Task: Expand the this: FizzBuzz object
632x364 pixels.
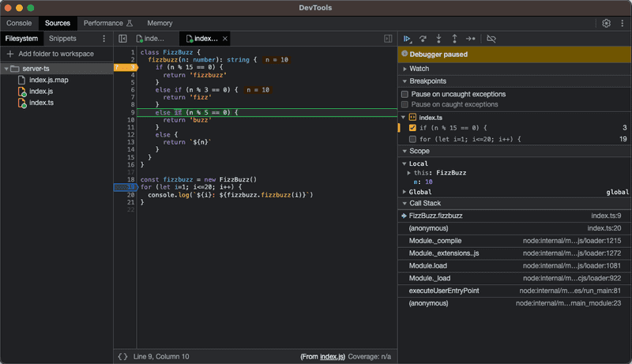Action: coord(408,173)
